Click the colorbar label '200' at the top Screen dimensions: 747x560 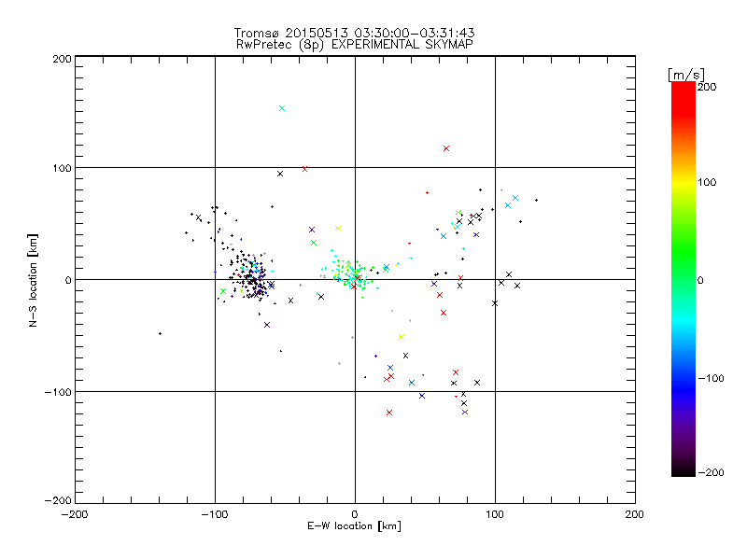pos(707,87)
